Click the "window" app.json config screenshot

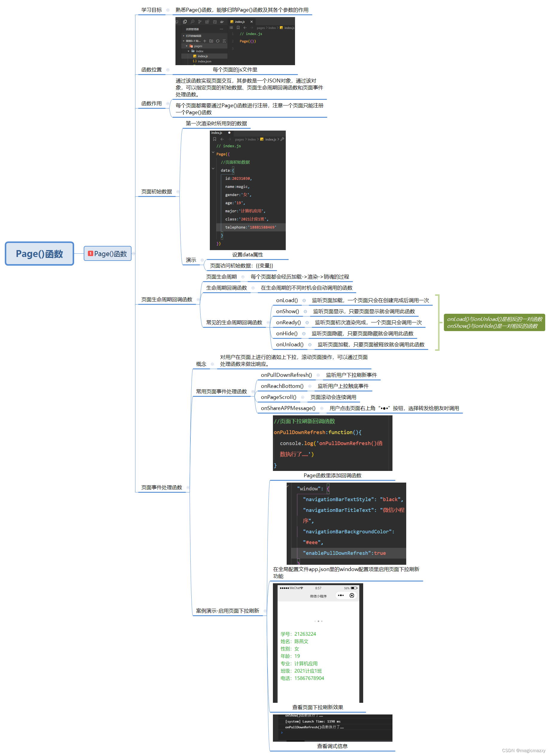tap(346, 524)
